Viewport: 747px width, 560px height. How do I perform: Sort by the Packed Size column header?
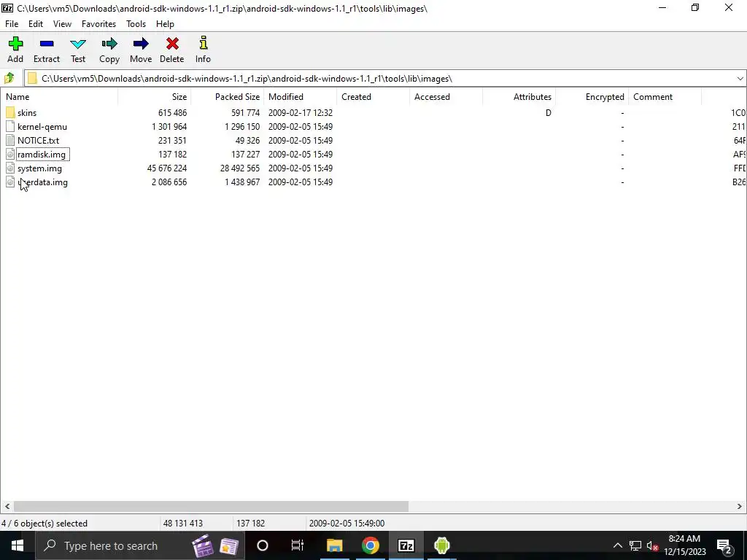(228, 97)
